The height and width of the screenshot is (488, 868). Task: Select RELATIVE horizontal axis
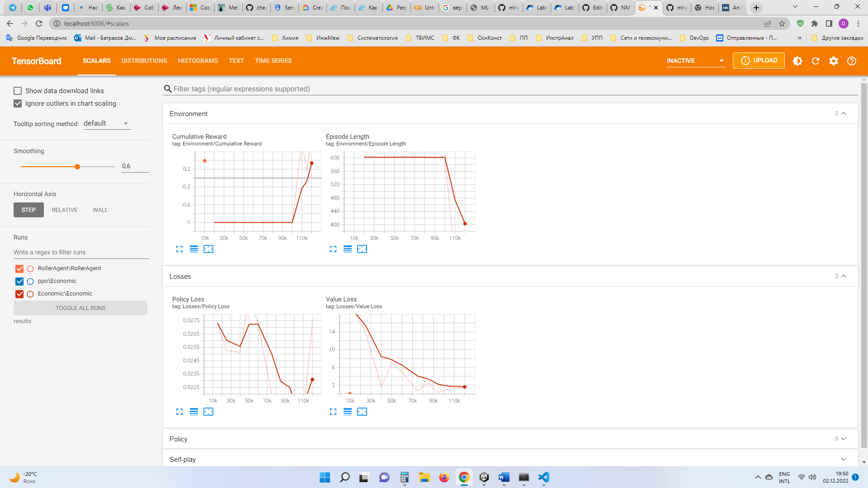64,210
